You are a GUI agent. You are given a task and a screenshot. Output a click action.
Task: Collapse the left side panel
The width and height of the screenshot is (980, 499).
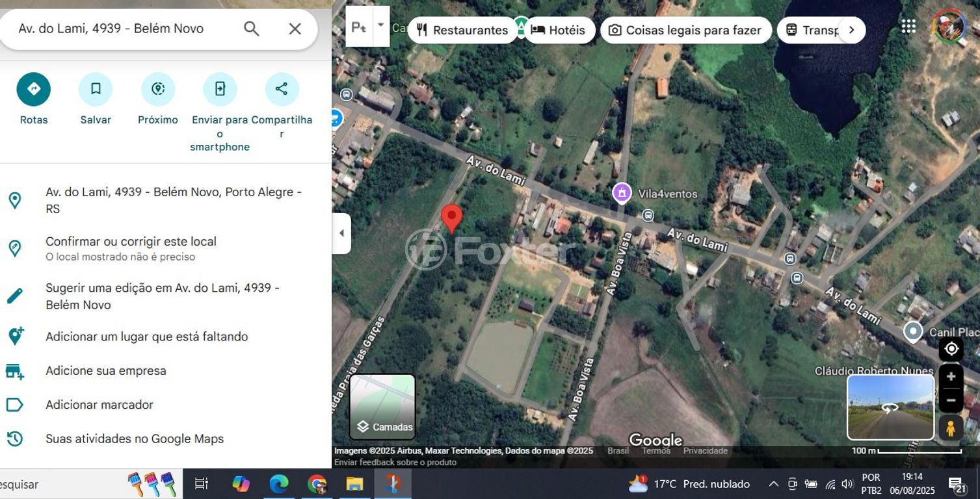341,233
